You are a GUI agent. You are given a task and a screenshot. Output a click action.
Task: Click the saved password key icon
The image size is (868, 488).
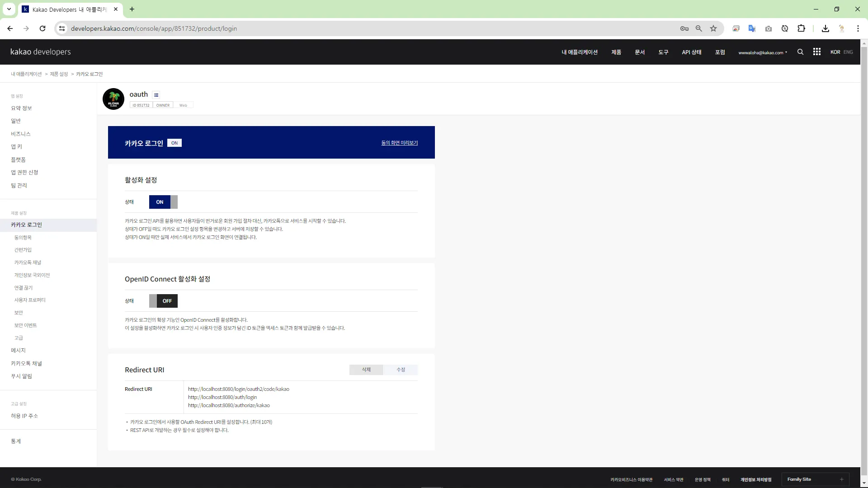[x=684, y=28]
